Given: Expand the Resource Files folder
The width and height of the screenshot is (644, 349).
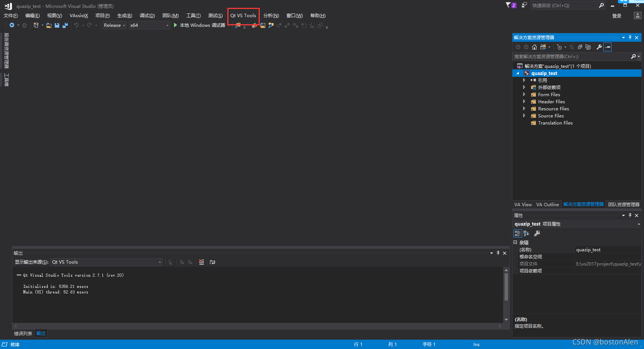Looking at the screenshot, I should [x=524, y=109].
